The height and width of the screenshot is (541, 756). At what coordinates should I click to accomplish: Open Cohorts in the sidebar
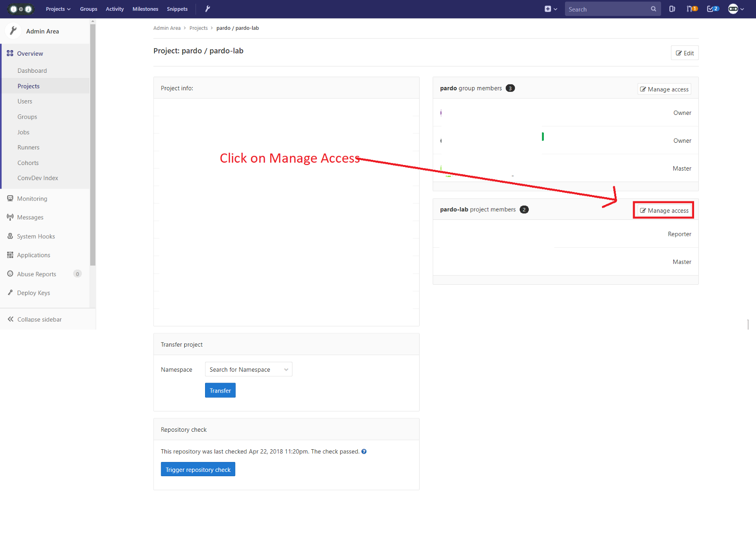coord(28,163)
